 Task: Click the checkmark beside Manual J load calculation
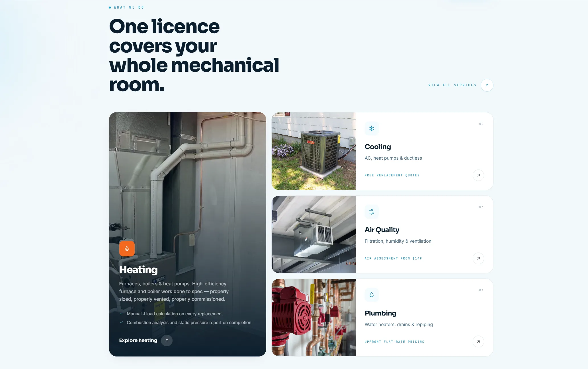click(x=122, y=314)
